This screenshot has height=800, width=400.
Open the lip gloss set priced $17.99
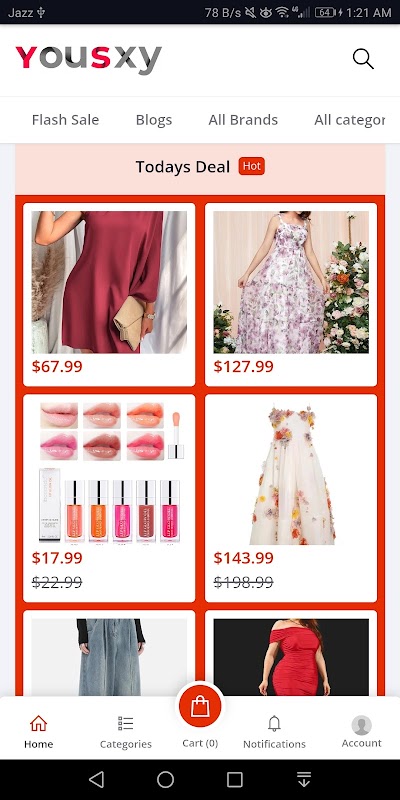tap(109, 498)
